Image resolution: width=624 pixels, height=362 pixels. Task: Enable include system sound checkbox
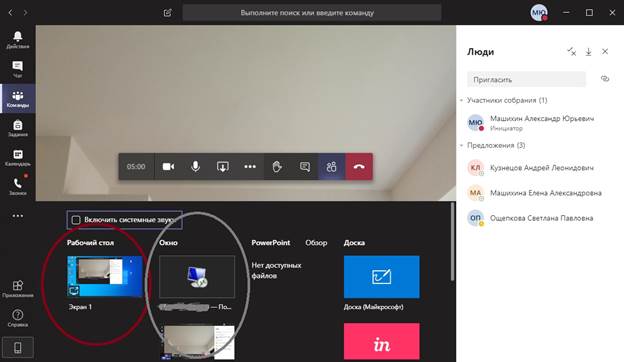tap(76, 220)
